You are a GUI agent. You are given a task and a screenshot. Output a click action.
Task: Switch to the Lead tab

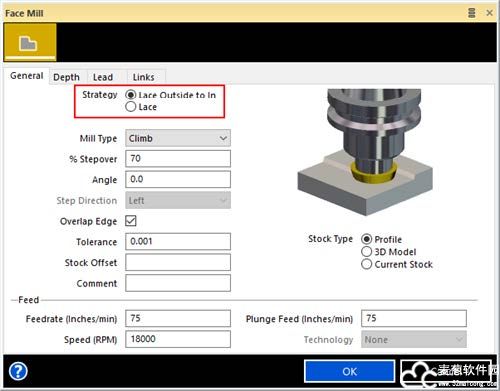point(103,77)
